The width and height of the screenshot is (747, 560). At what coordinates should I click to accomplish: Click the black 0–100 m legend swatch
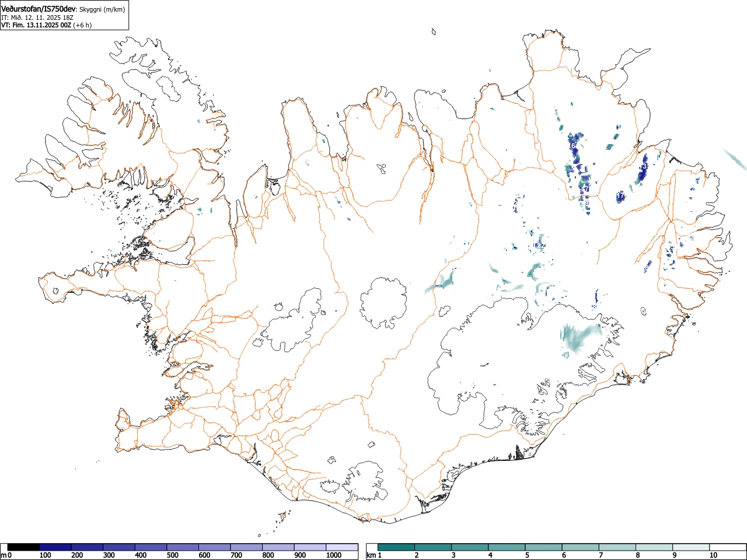(24, 547)
